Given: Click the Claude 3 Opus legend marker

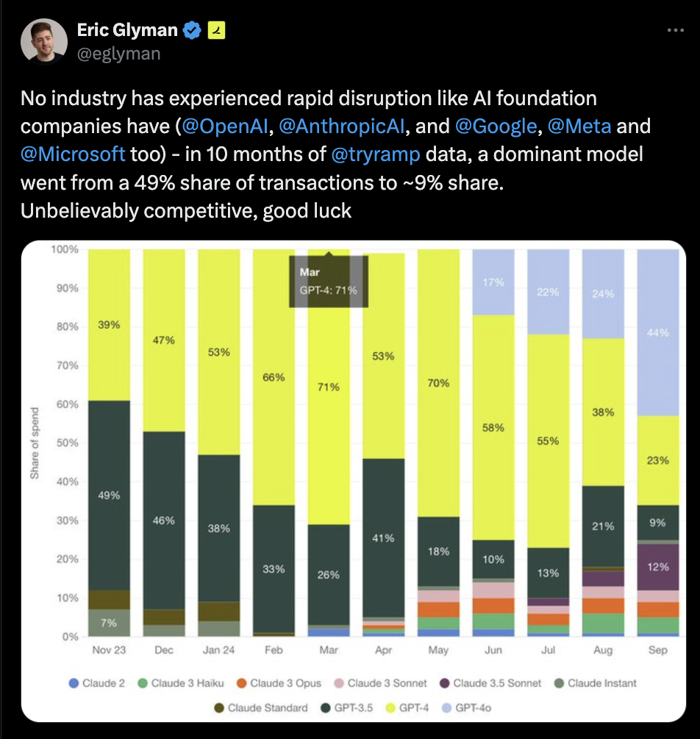Looking at the screenshot, I should point(241,683).
